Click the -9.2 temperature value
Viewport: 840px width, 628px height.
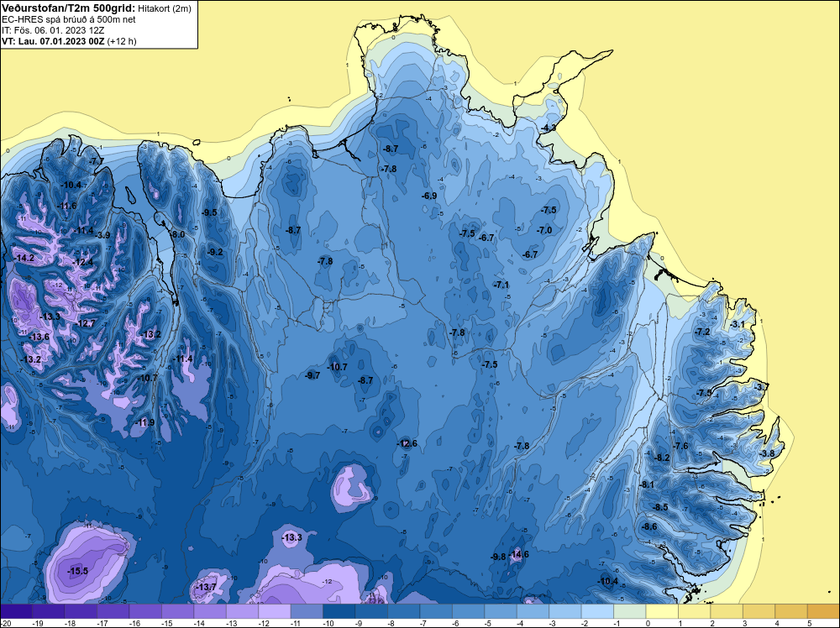[215, 252]
